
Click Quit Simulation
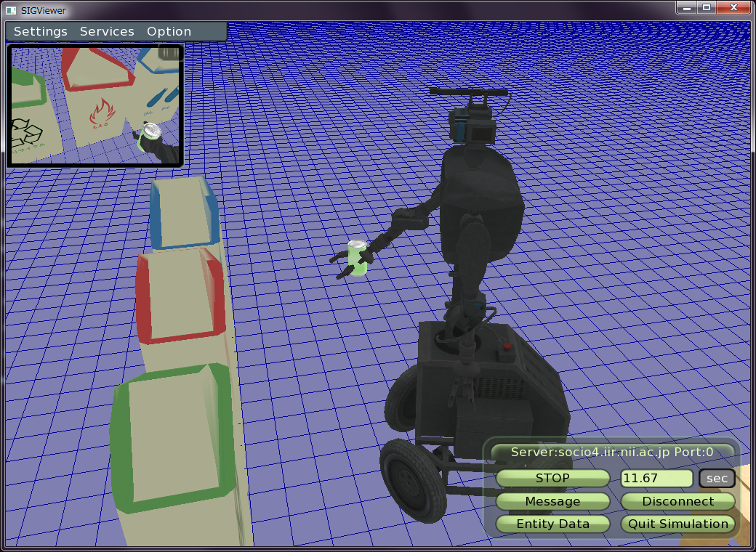pyautogui.click(x=677, y=524)
